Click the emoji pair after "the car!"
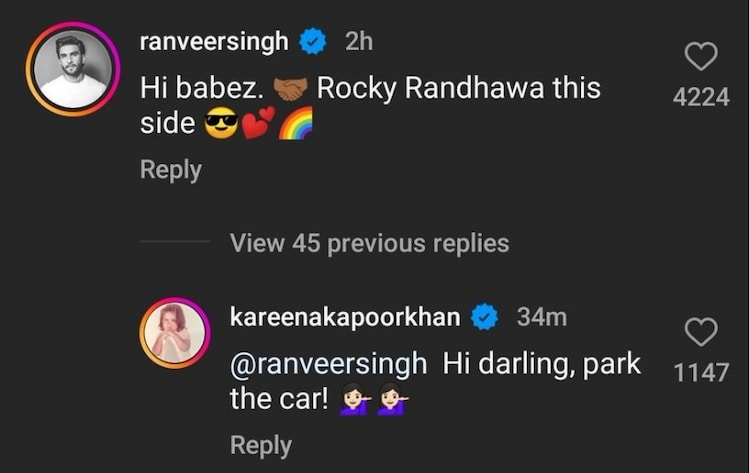 tap(375, 401)
